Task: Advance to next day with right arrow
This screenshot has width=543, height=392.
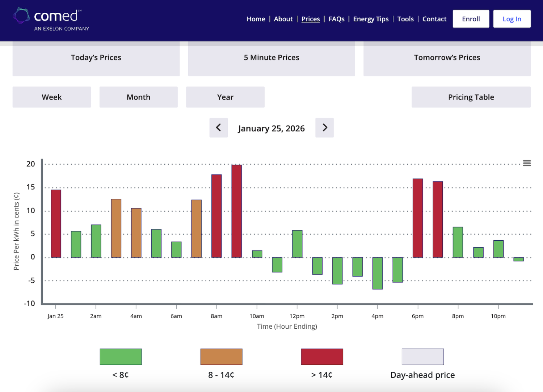Action: coord(324,127)
